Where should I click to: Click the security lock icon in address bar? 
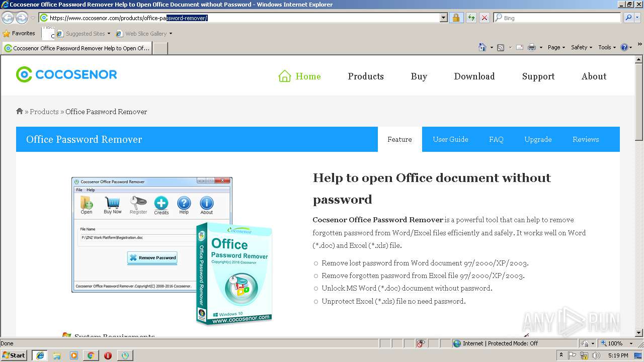[x=456, y=18]
